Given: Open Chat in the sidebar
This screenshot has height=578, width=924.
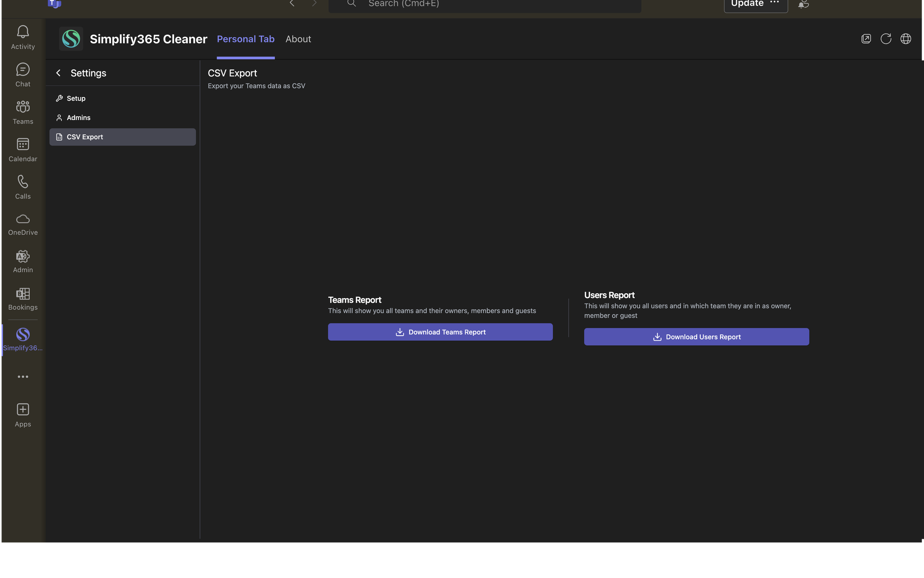Looking at the screenshot, I should click(x=23, y=75).
